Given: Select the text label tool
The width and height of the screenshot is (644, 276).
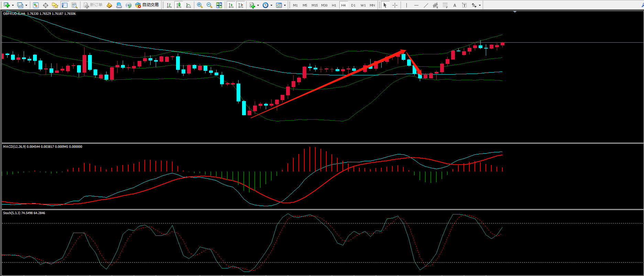Looking at the screenshot, I should click(x=465, y=5).
